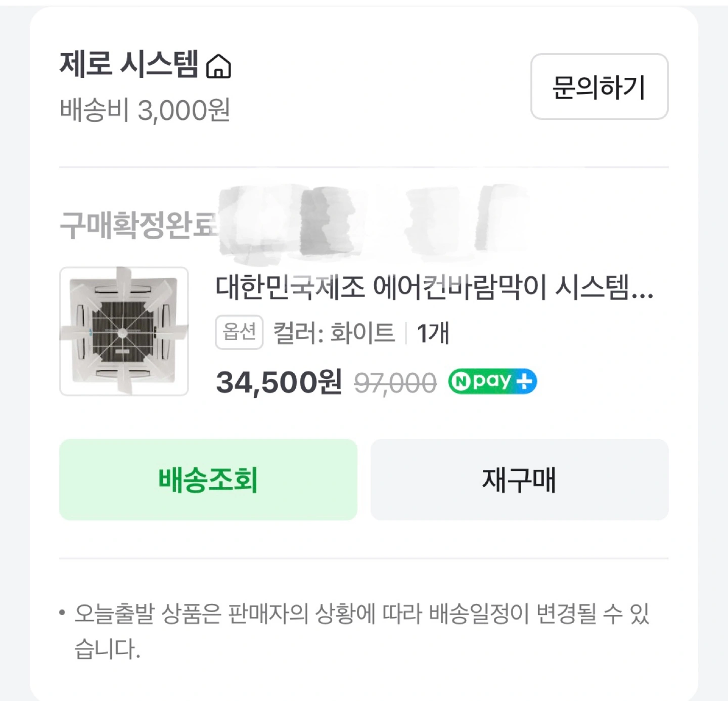Screen dimensions: 728x701
Task: Open the air conditioner product thumbnail
Action: tap(124, 331)
